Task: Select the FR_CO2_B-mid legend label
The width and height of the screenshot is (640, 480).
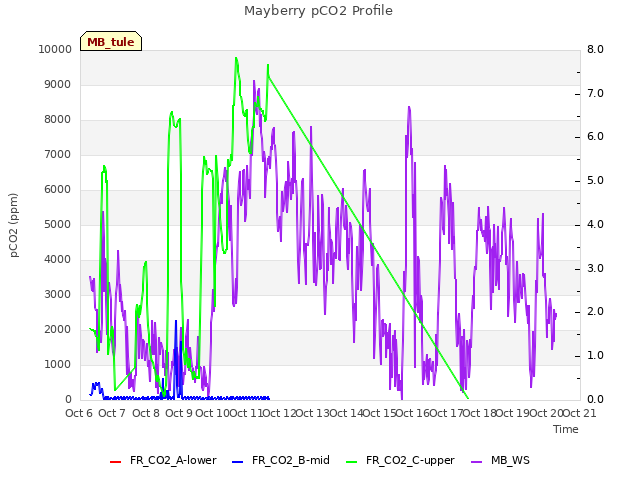Action: tap(291, 460)
